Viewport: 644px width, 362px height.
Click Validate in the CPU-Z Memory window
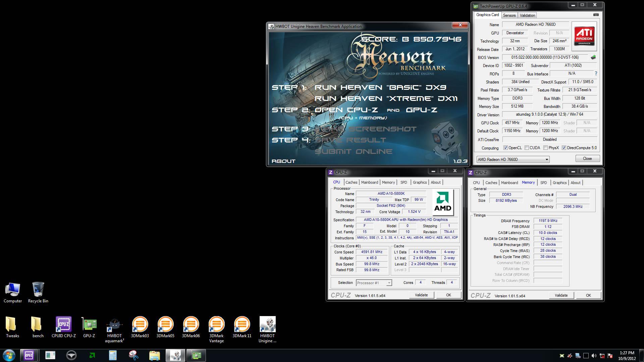coord(561,295)
